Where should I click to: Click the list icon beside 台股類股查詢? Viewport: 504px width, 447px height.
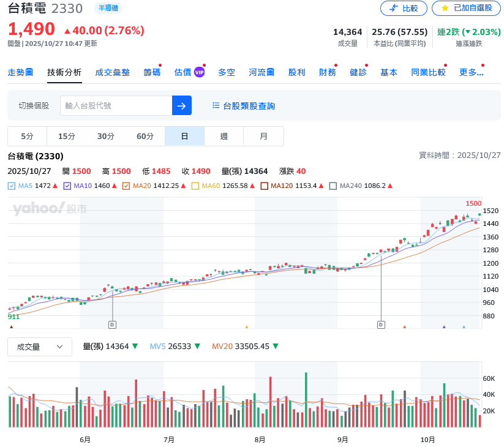[x=215, y=105]
